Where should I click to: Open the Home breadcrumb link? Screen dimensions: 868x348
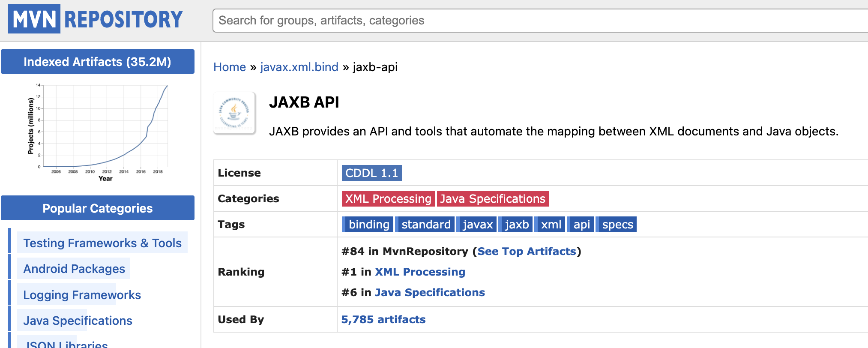click(x=230, y=67)
